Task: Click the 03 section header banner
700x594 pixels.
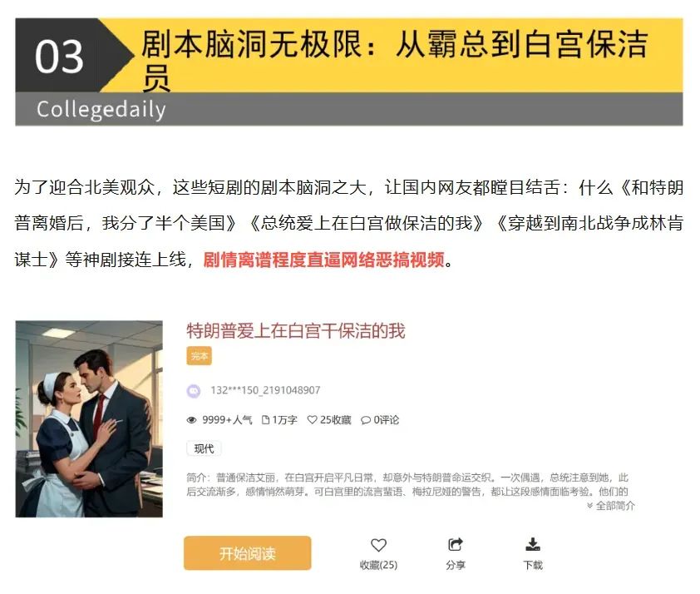Action: 349,72
